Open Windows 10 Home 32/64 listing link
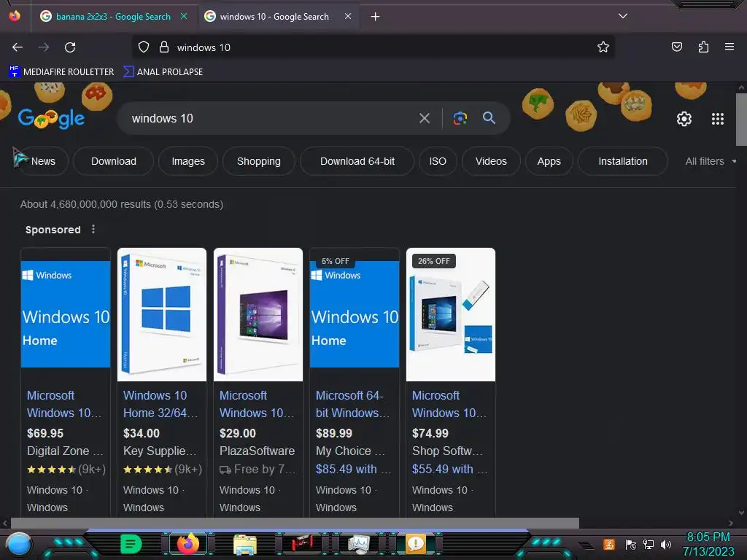This screenshot has width=747, height=560. pyautogui.click(x=160, y=404)
